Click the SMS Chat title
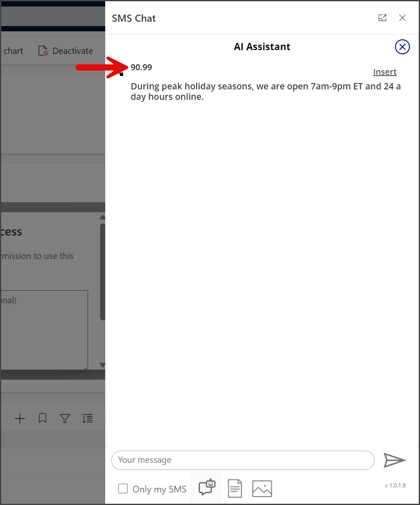This screenshot has width=420, height=505. click(134, 18)
